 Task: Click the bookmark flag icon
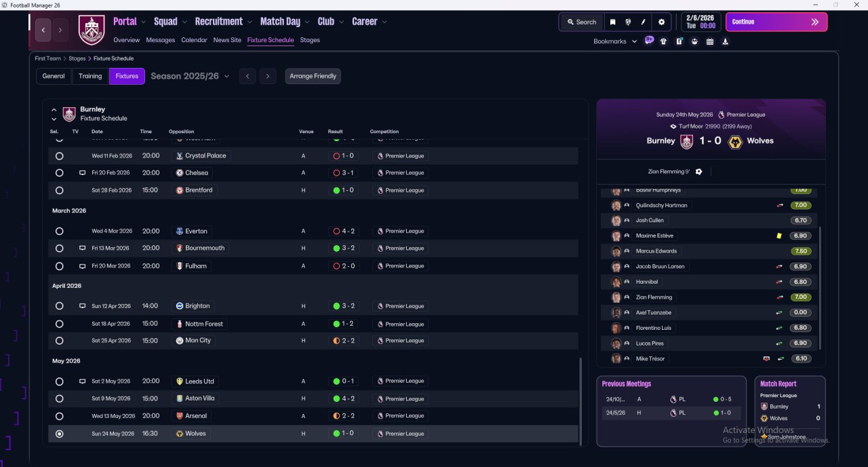click(612, 22)
